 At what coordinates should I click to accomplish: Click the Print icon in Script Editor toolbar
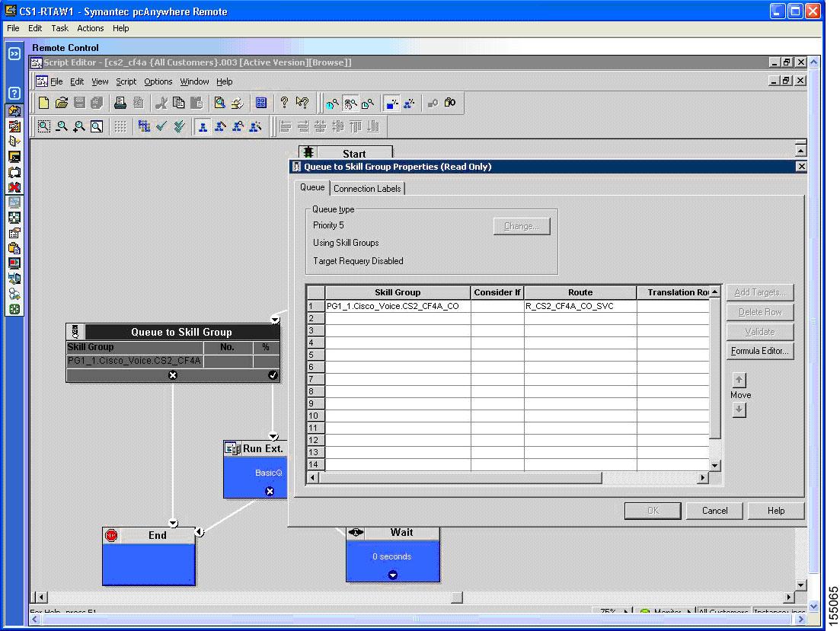(x=120, y=103)
